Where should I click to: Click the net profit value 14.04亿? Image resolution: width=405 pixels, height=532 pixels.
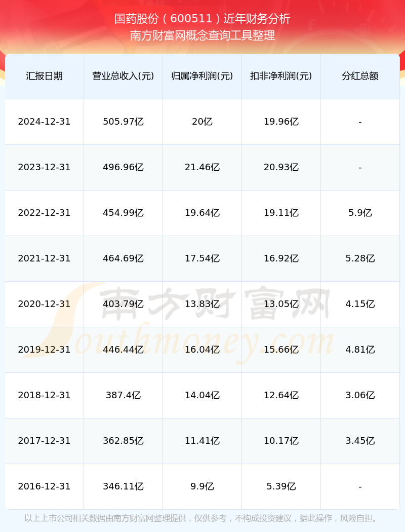click(202, 395)
